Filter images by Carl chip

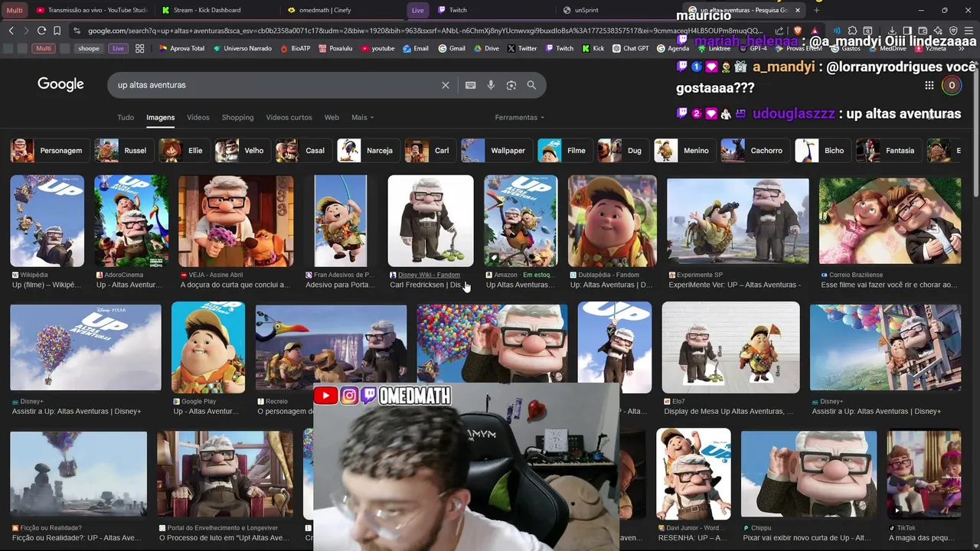click(430, 151)
